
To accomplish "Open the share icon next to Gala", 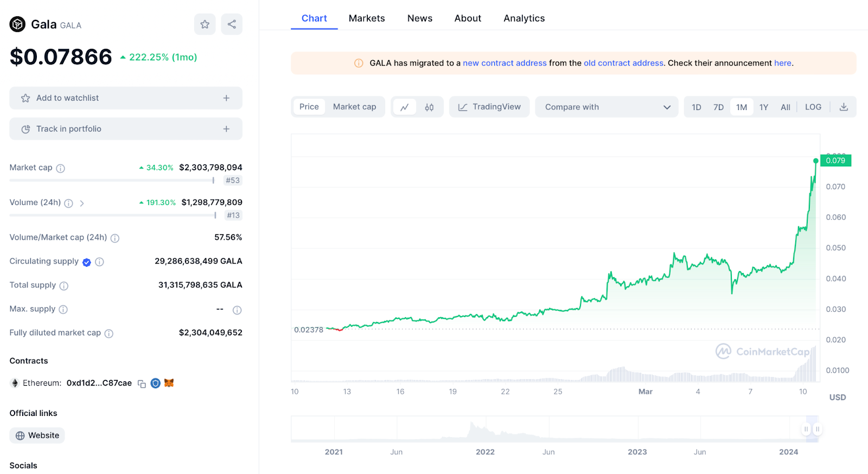I will coord(232,24).
